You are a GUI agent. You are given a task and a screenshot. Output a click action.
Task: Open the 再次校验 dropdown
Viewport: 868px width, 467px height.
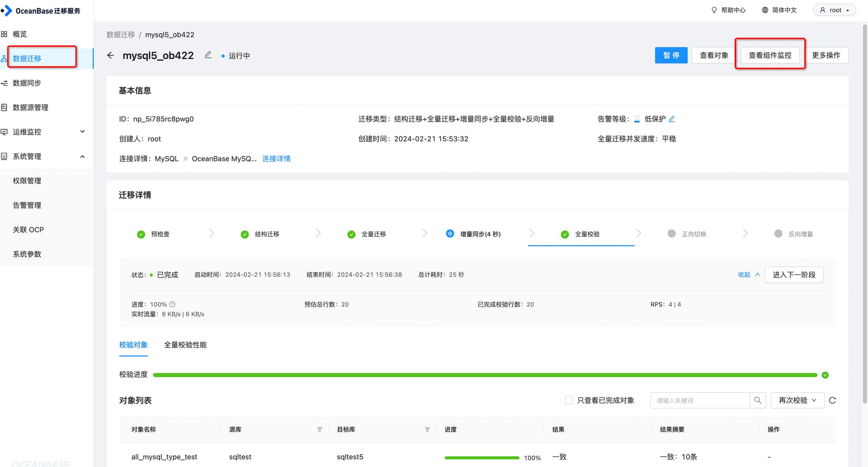coord(797,400)
